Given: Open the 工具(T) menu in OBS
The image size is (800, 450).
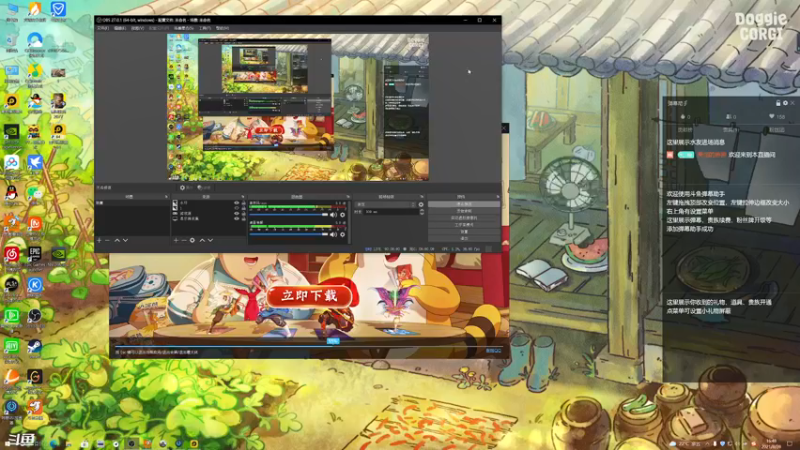Looking at the screenshot, I should 205,29.
